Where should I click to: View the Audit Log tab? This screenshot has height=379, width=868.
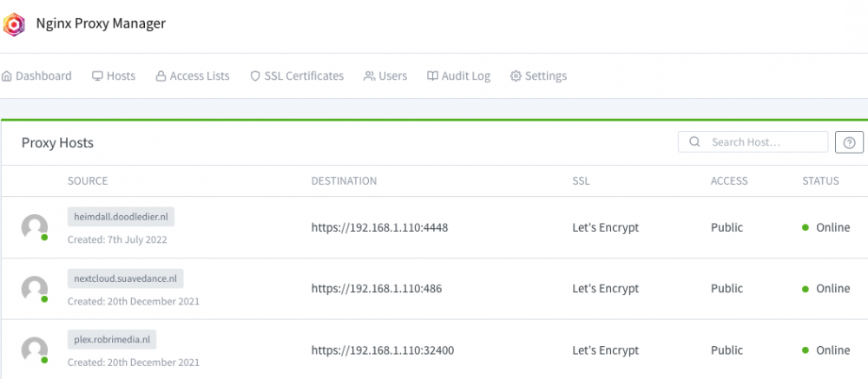coord(459,75)
